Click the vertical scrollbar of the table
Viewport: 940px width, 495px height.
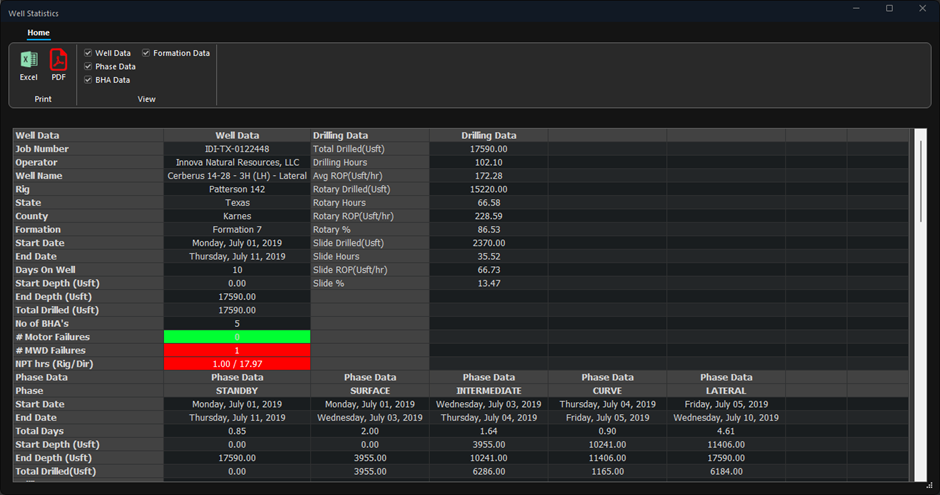pos(920,180)
